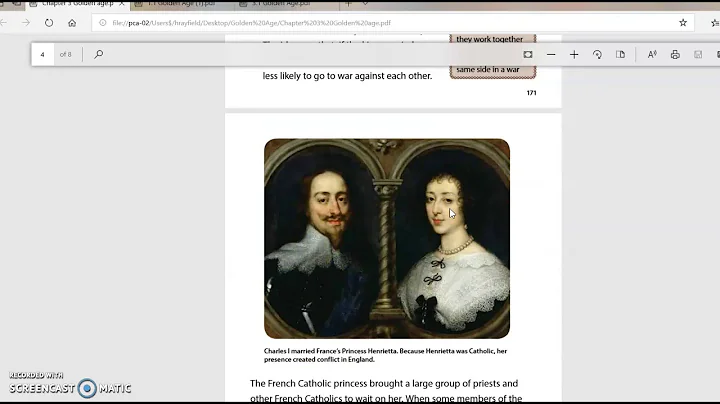
Task: Open PDF search with magnifier icon
Action: (x=98, y=55)
